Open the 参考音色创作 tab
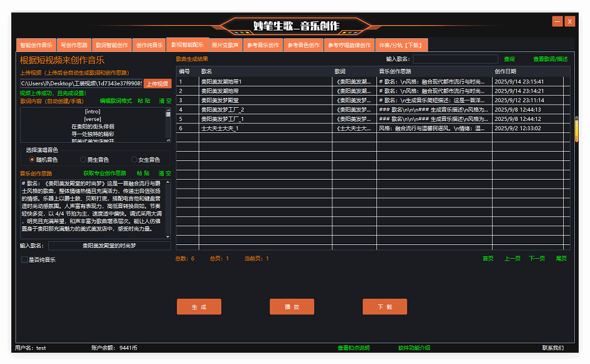Screen dimensions: 590x364 (303, 45)
